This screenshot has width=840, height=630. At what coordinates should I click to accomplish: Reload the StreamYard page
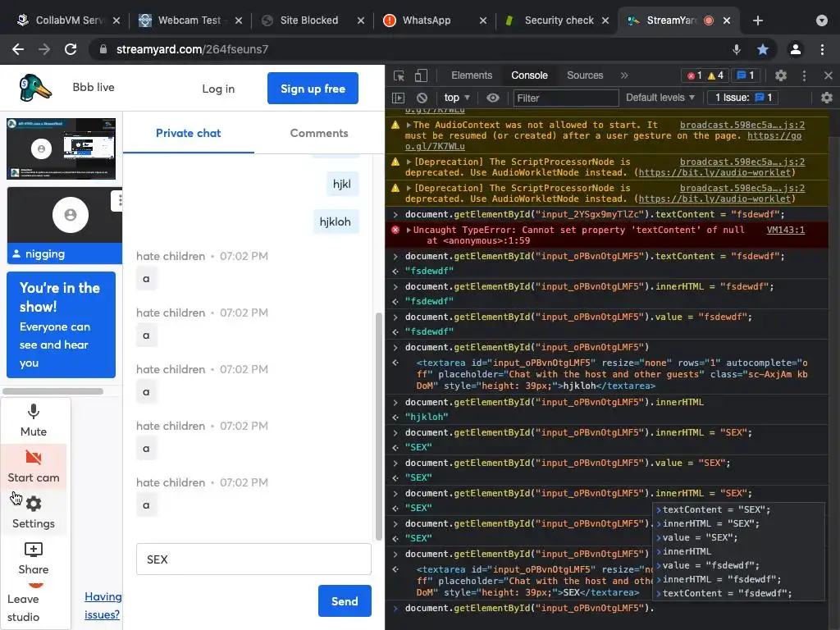click(x=71, y=49)
